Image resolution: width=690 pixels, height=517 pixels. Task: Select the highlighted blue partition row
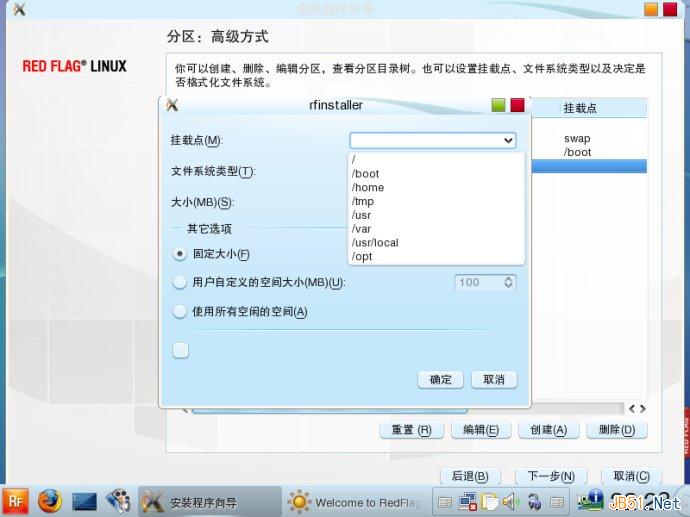pos(590,166)
